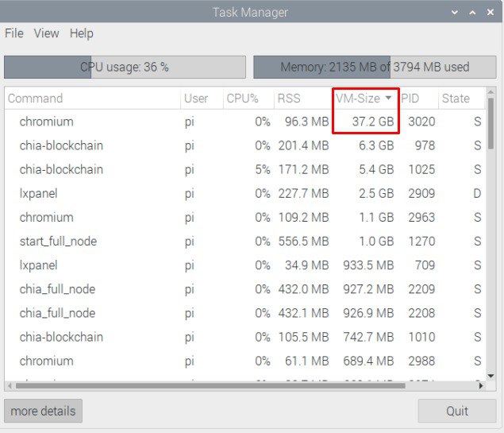Select lxpanel process with PID 709
This screenshot has height=433, width=504.
(x=244, y=265)
